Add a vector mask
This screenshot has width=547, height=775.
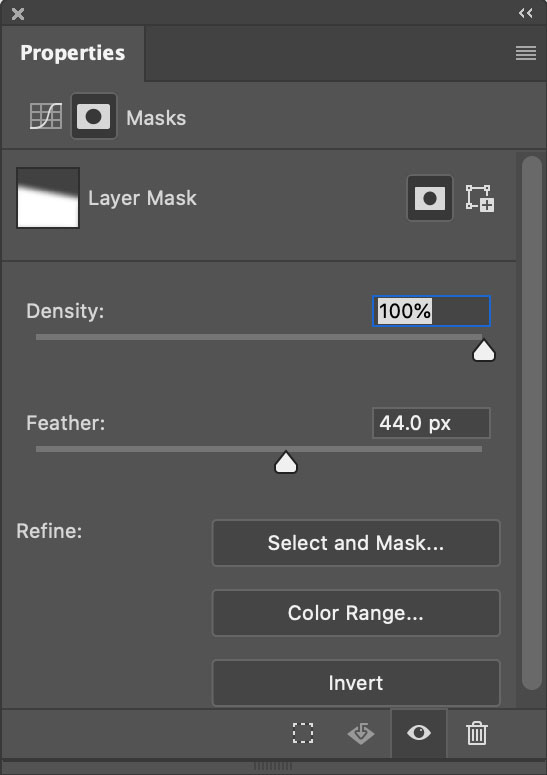tap(480, 198)
